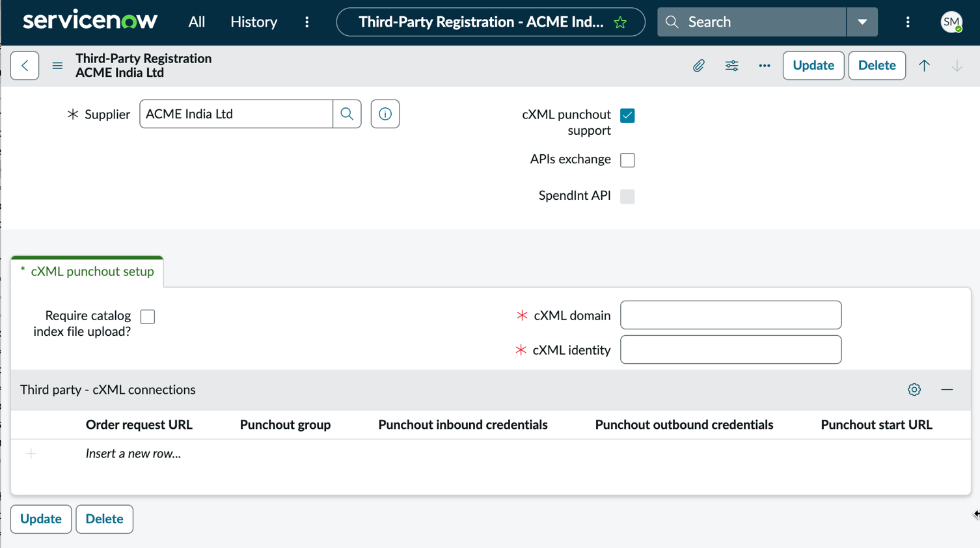Screen dimensions: 980x548
Task: Click the Punchout start URL column header
Action: click(x=877, y=425)
